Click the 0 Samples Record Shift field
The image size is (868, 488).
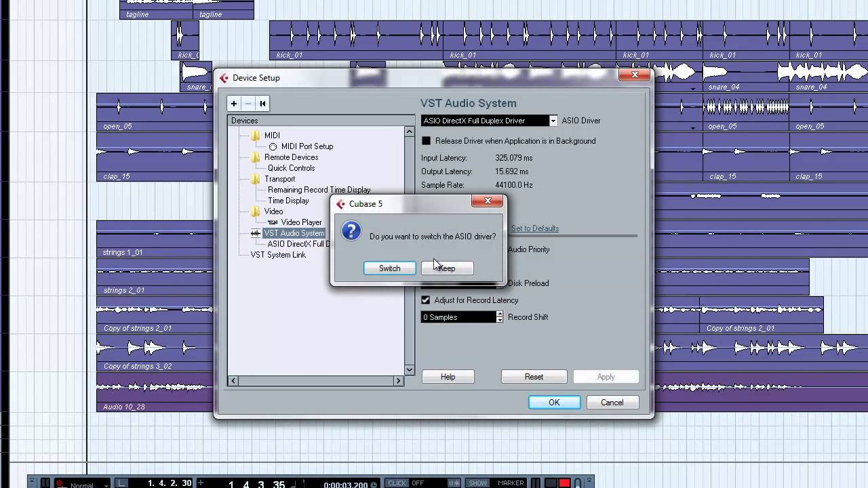coord(458,317)
